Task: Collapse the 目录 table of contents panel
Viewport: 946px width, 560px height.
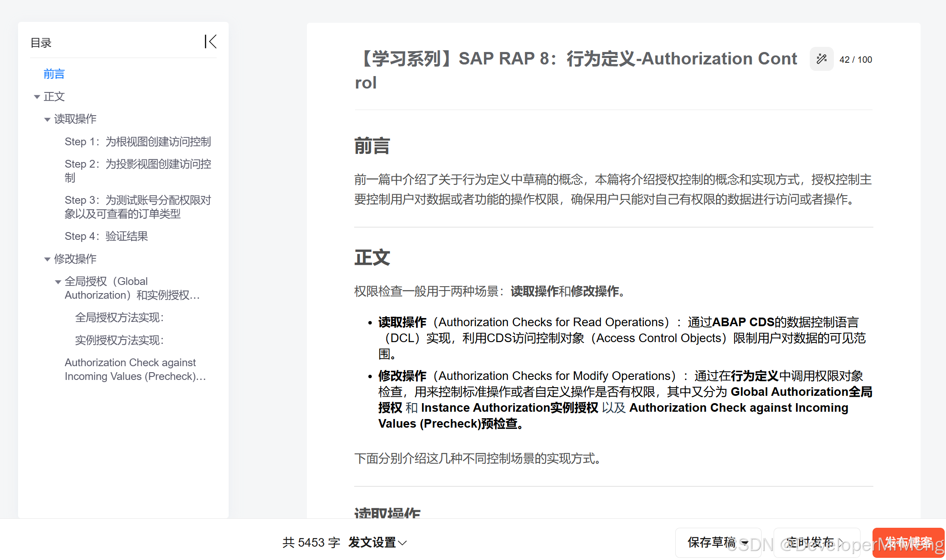Action: 210,42
